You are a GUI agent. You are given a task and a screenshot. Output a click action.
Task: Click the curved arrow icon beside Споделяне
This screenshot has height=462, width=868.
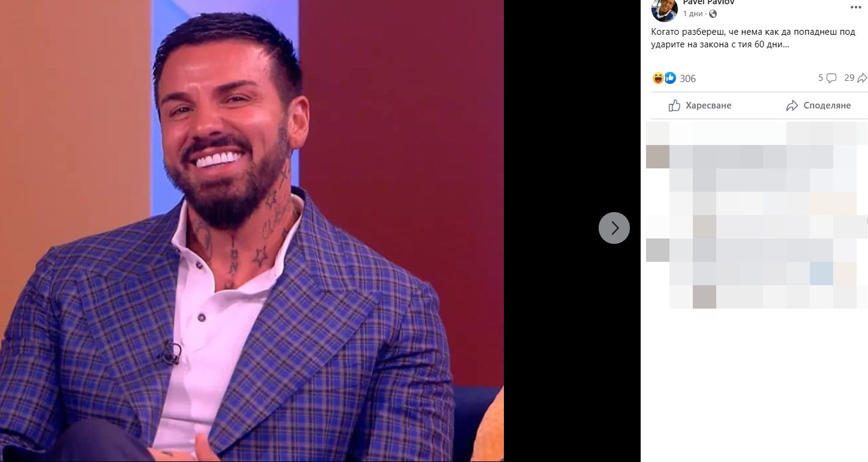tap(792, 105)
